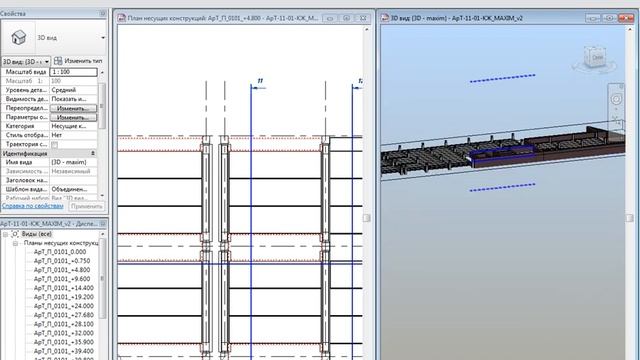Select АрТ_П_0101_+14.400 in project browser
This screenshot has height=360, width=640.
pos(63,288)
